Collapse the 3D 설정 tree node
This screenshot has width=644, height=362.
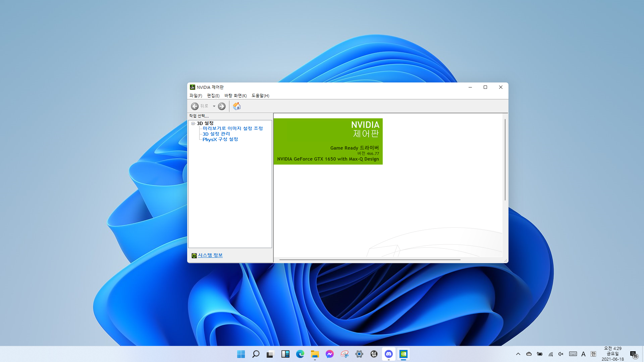click(193, 123)
